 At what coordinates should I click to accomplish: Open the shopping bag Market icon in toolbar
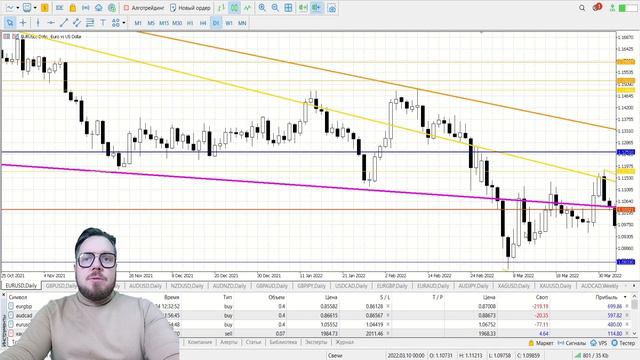73,8
